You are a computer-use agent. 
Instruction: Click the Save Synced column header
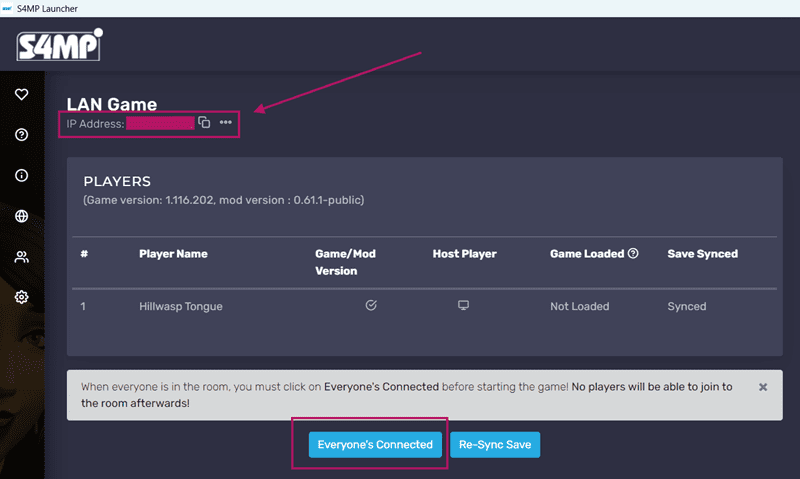coord(703,254)
